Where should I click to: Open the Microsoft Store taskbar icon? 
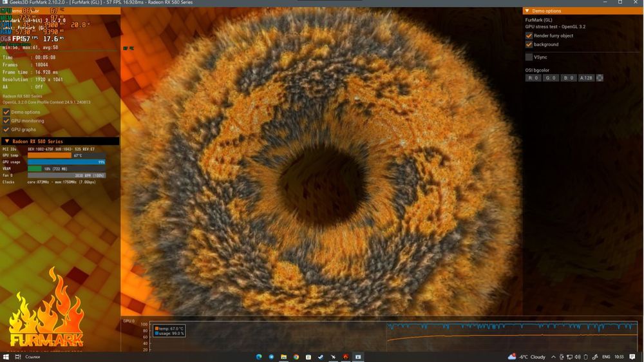[308, 357]
